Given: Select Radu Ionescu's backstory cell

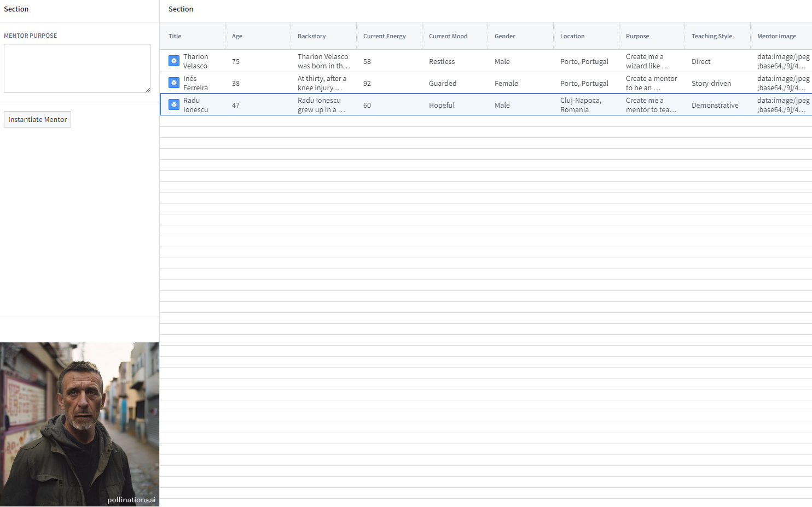Looking at the screenshot, I should (321, 105).
